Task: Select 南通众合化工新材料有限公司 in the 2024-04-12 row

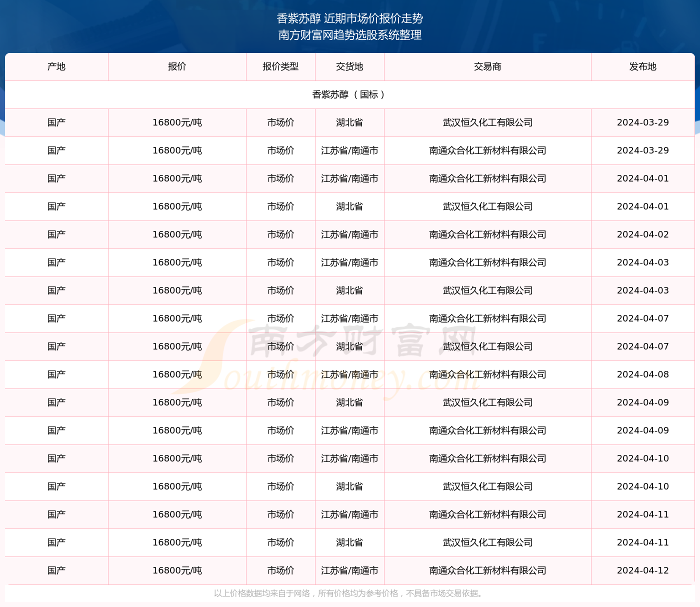Action: click(x=487, y=570)
